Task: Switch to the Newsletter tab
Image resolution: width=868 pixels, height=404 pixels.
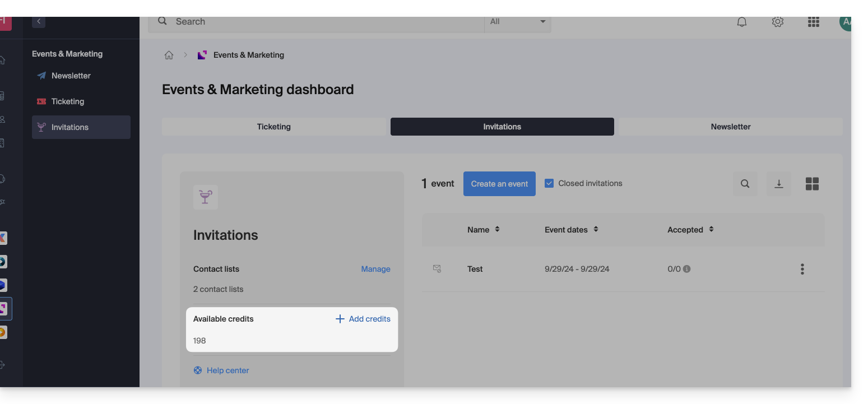Action: tap(730, 127)
